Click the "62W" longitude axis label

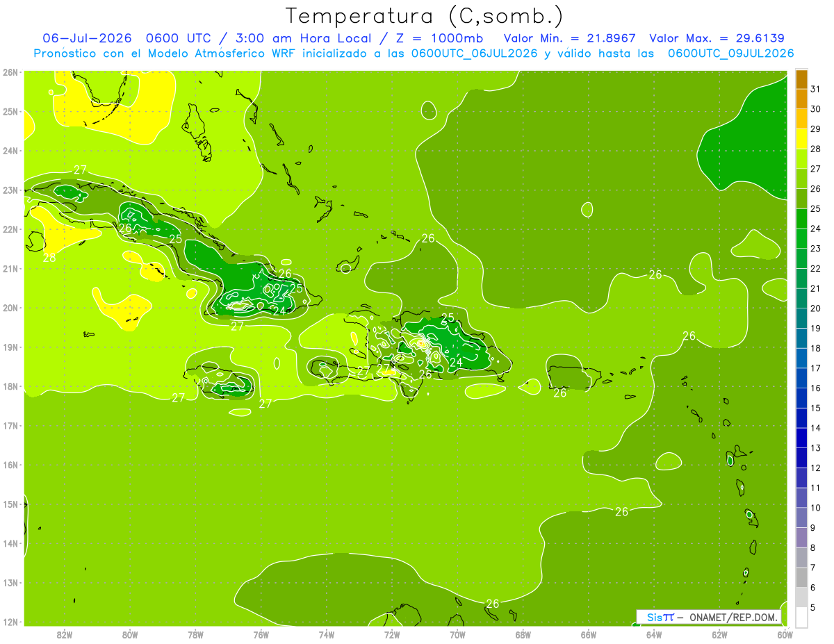click(x=719, y=634)
